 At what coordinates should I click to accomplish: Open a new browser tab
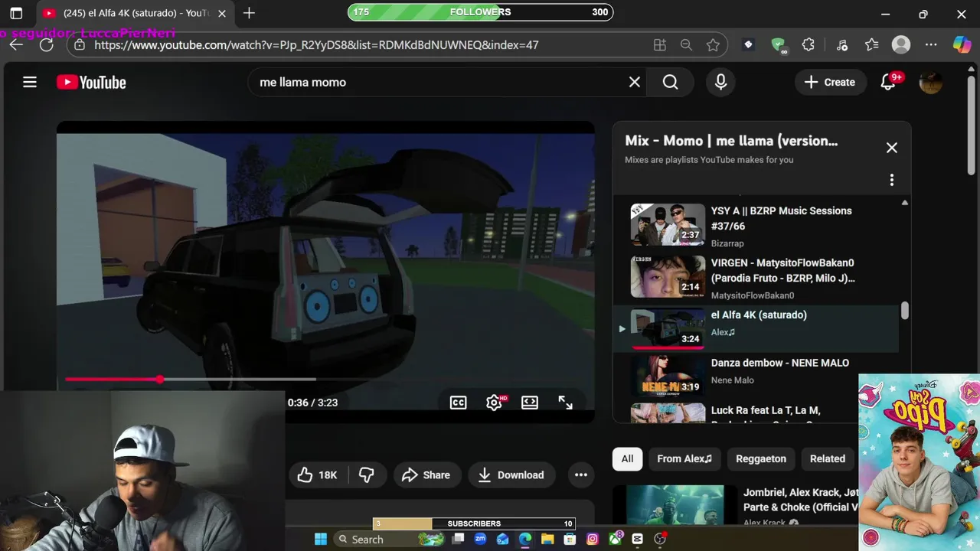tap(249, 13)
